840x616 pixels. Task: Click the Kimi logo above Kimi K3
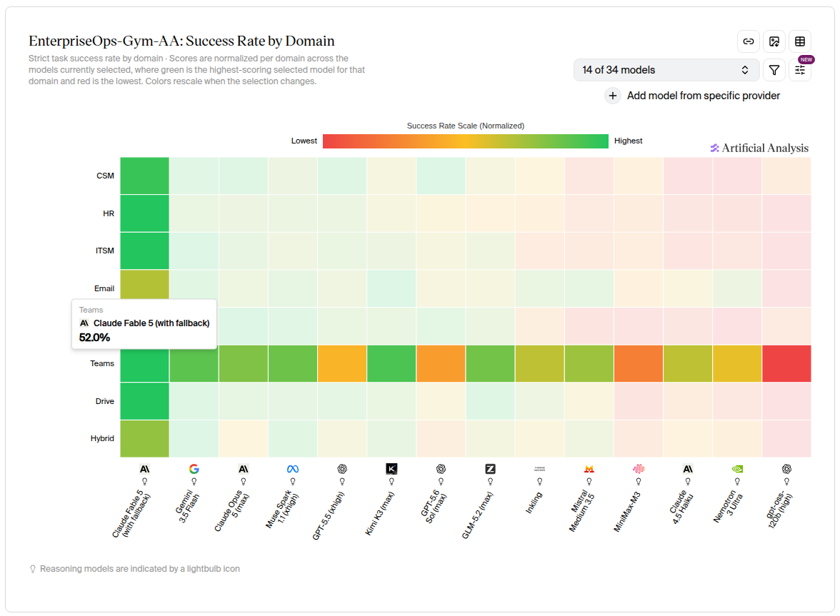click(391, 469)
